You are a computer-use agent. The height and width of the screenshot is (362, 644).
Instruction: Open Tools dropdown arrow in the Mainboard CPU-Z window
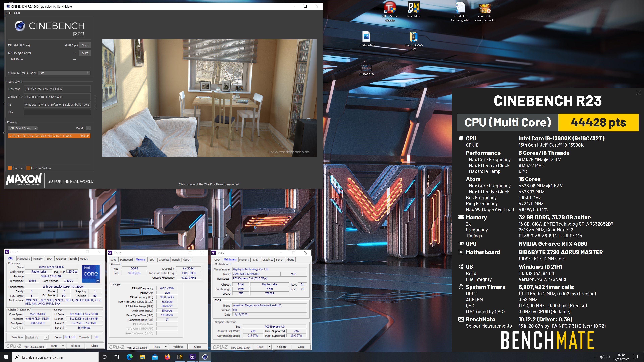pyautogui.click(x=270, y=347)
